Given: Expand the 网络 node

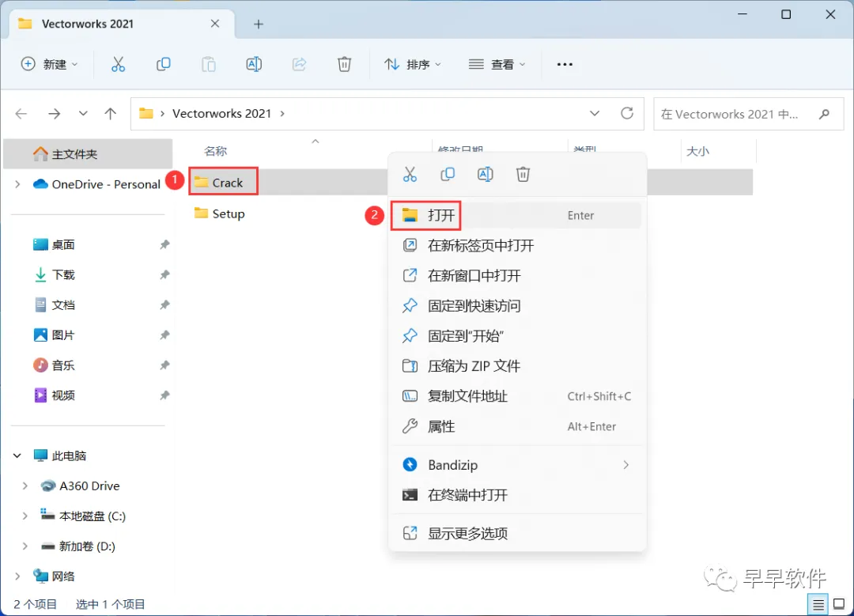Looking at the screenshot, I should [x=17, y=576].
